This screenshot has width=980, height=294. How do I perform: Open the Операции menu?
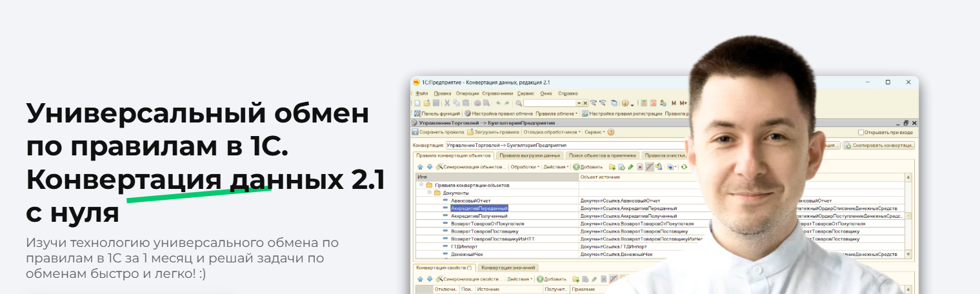pos(468,93)
